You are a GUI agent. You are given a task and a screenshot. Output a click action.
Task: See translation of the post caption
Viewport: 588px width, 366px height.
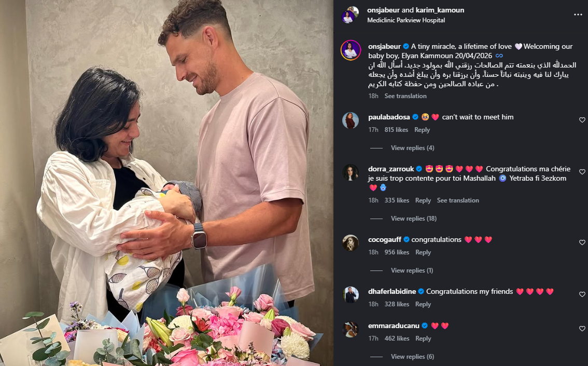point(405,96)
